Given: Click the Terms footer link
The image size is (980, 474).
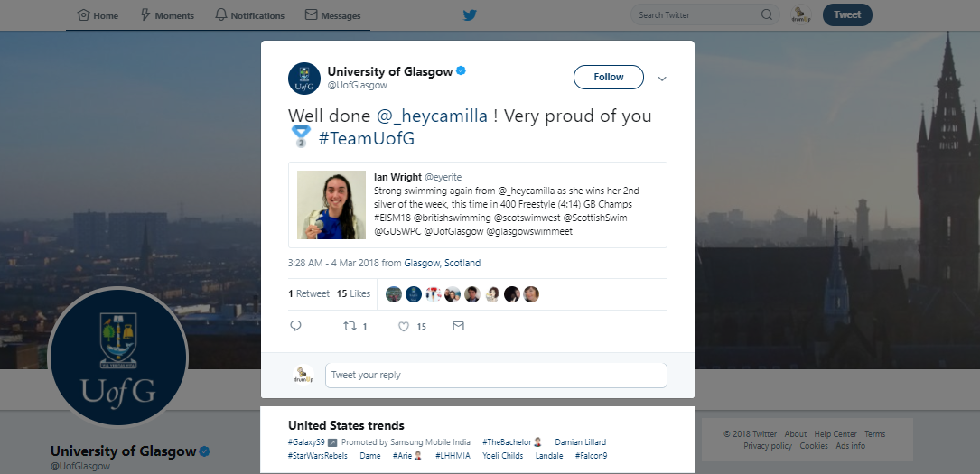Looking at the screenshot, I should [875, 434].
